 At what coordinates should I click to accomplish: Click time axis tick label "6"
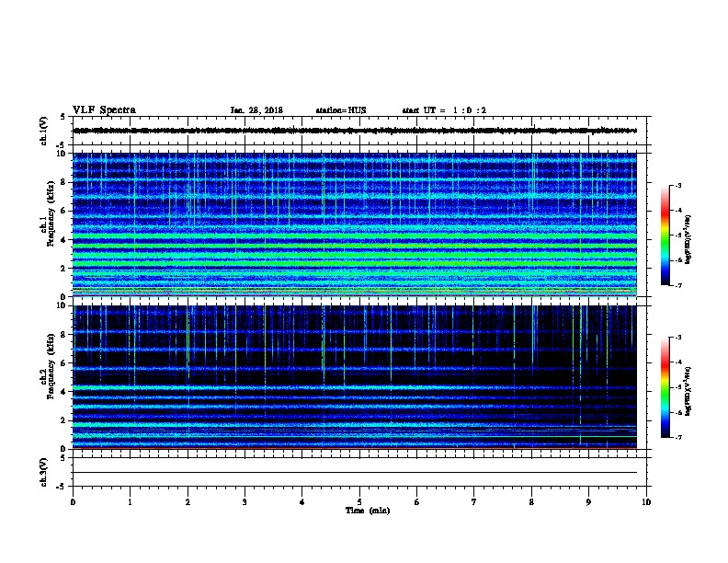point(417,502)
